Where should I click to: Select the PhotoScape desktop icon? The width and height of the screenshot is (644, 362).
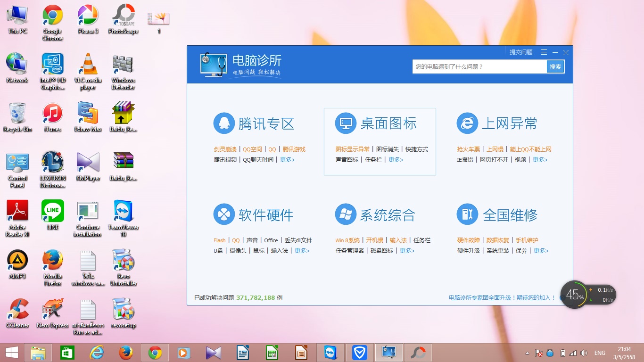[124, 19]
